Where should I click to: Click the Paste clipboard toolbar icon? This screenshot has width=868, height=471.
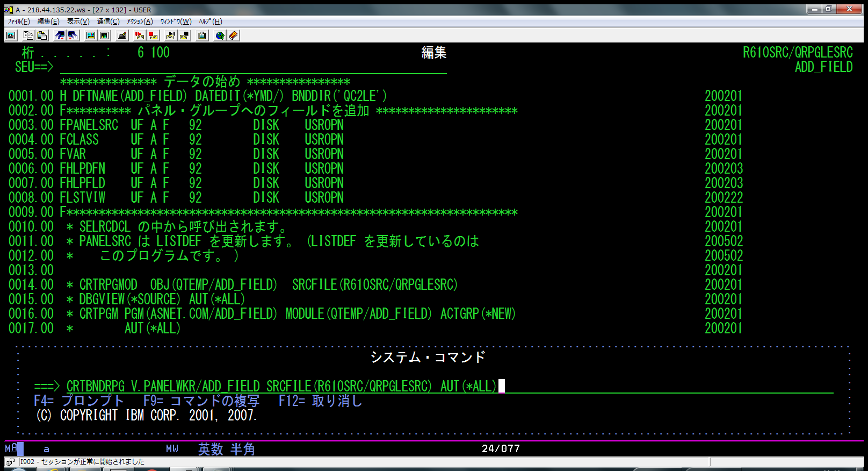42,35
